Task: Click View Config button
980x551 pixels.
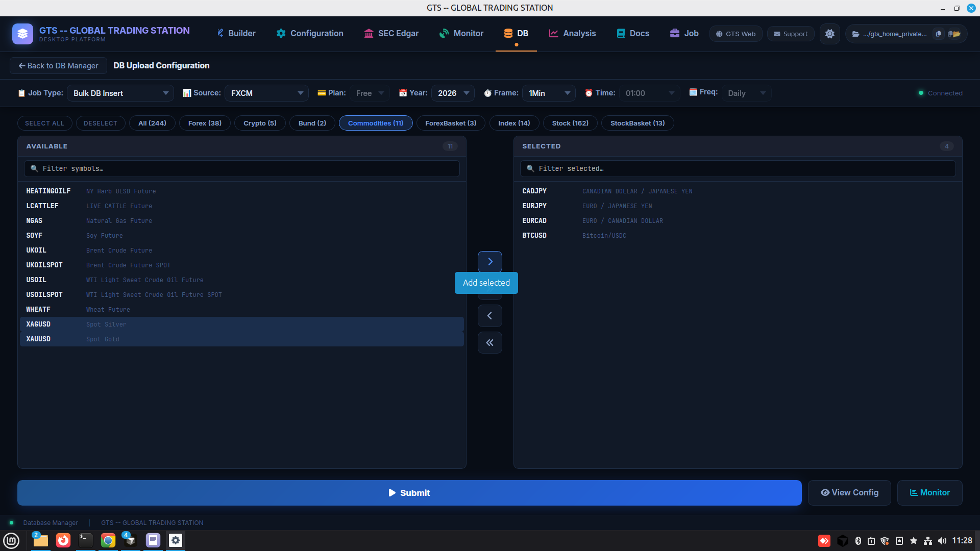Action: coord(849,493)
